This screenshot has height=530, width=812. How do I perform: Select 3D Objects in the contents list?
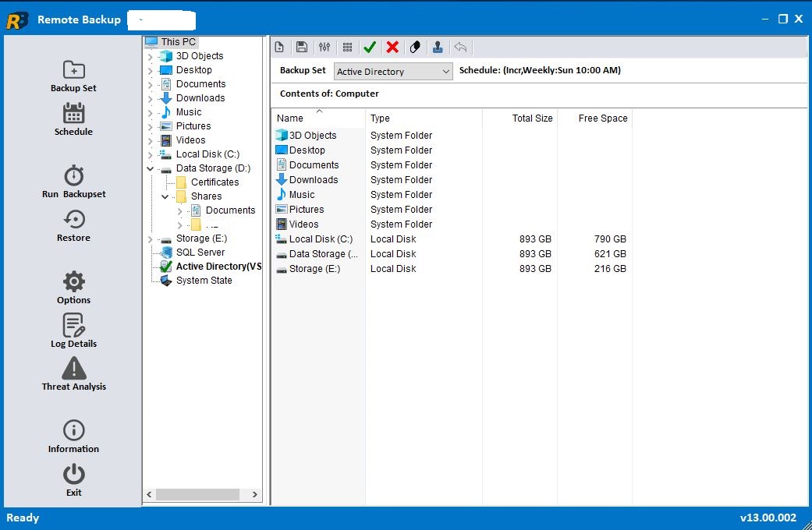pos(313,135)
